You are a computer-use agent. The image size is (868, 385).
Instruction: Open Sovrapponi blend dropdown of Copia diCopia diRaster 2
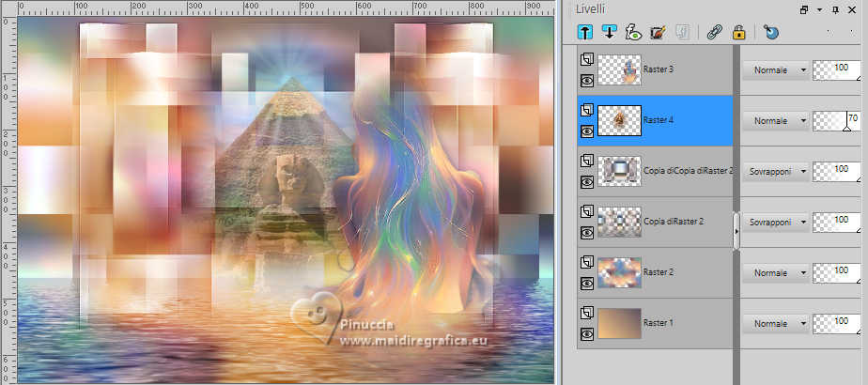(776, 172)
